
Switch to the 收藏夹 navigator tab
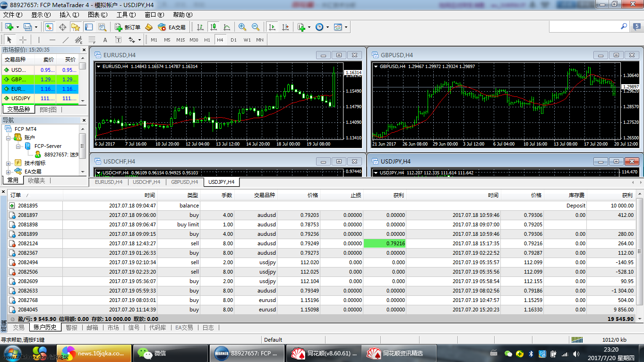36,181
